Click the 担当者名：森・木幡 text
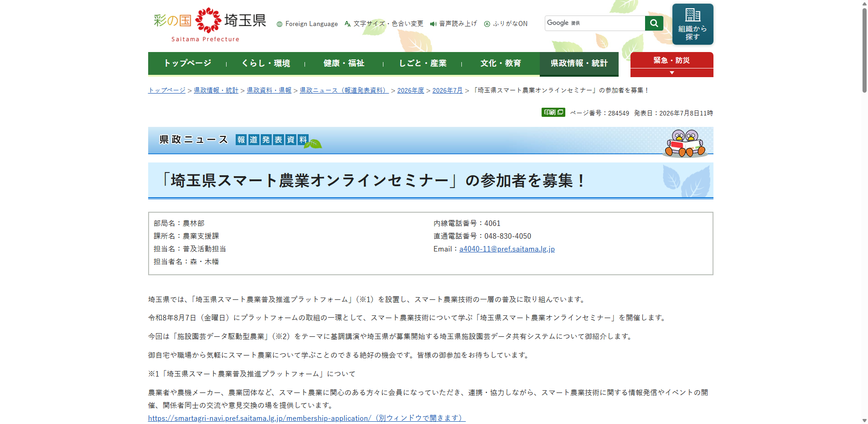868x424 pixels. tap(186, 262)
